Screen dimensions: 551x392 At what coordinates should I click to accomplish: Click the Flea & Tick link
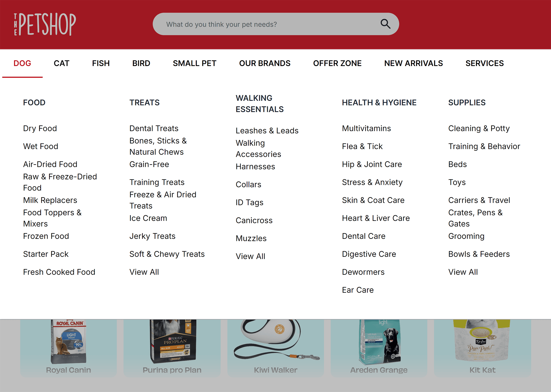pos(362,146)
